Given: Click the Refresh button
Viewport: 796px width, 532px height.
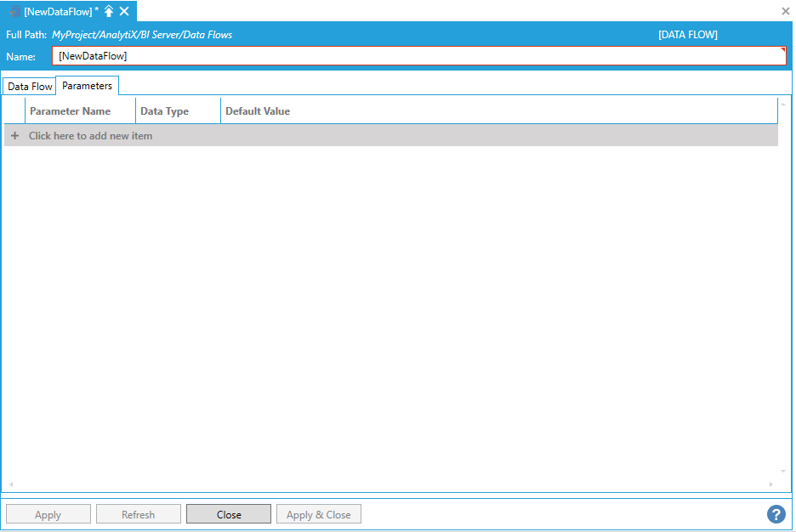Looking at the screenshot, I should (x=138, y=514).
